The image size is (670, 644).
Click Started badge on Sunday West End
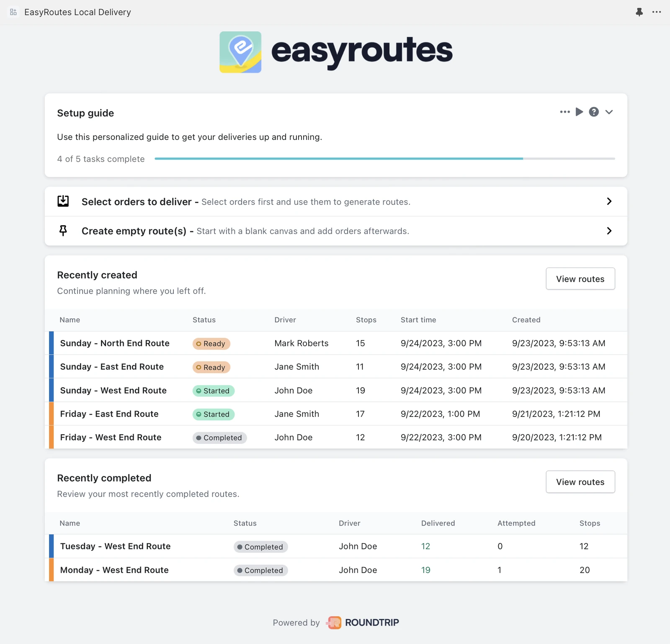pyautogui.click(x=214, y=391)
